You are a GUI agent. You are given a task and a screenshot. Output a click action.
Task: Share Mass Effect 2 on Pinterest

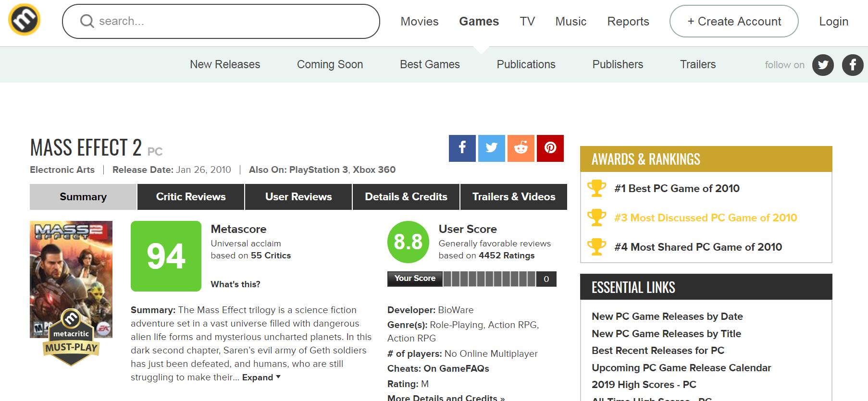(550, 148)
